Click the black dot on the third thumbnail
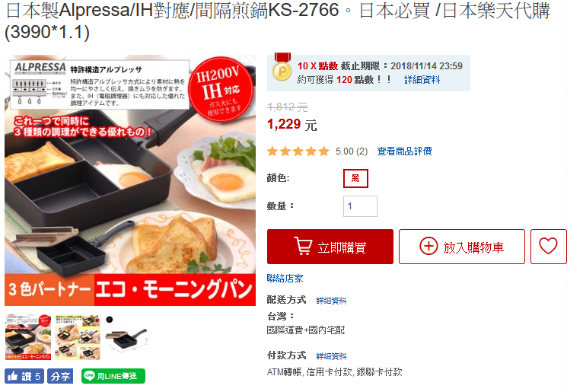567x392 pixels. 110,320
